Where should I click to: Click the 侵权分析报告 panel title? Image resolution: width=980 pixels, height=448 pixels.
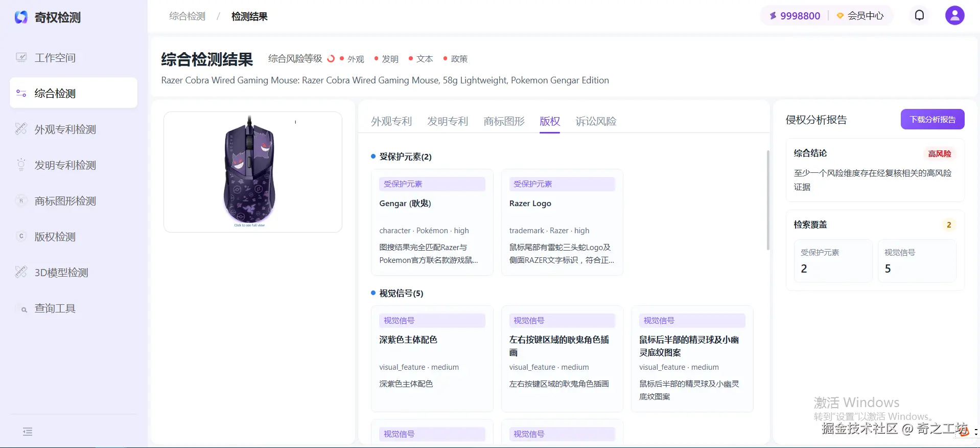pos(816,120)
